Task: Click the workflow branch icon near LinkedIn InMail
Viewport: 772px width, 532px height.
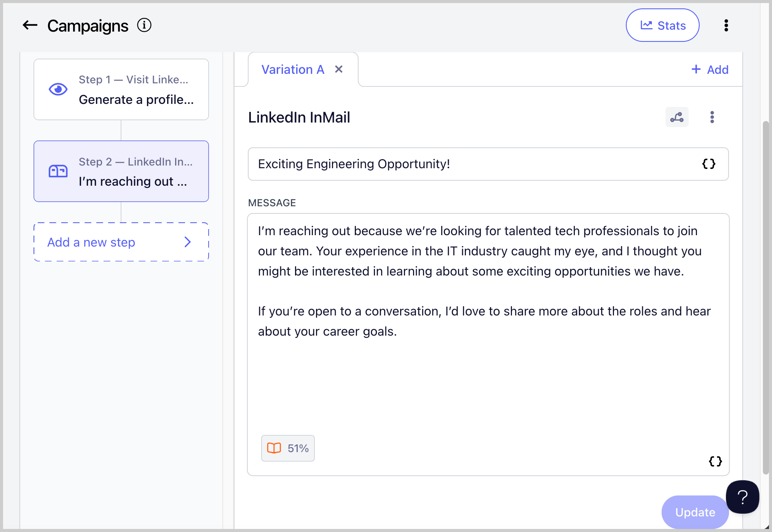Action: (677, 117)
